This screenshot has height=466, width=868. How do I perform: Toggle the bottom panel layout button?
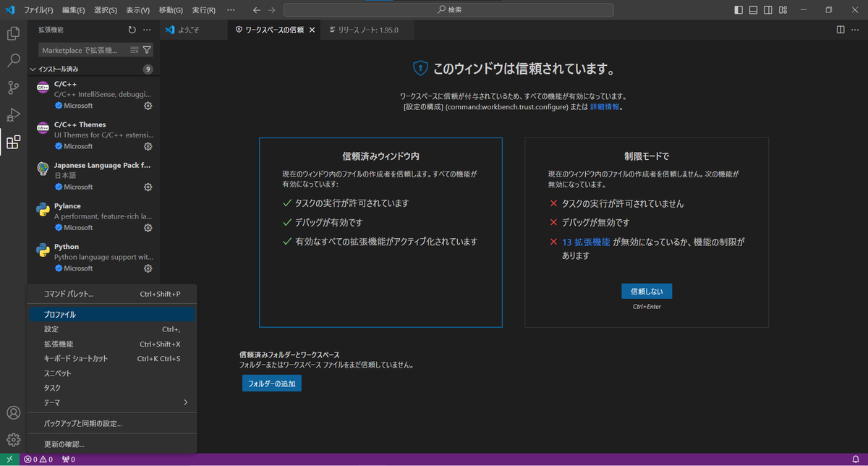coord(753,10)
